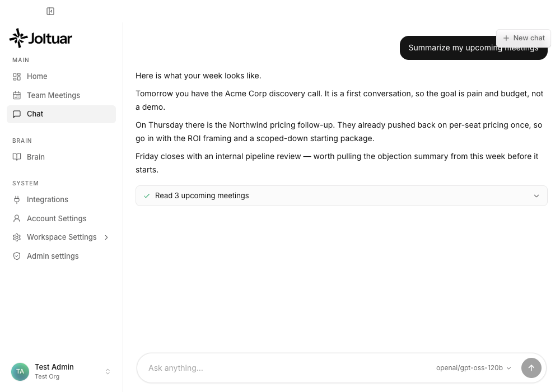Screen dimensions: 560x392
Task: Collapse the sidebar using the panel icon
Action: coord(50,11)
